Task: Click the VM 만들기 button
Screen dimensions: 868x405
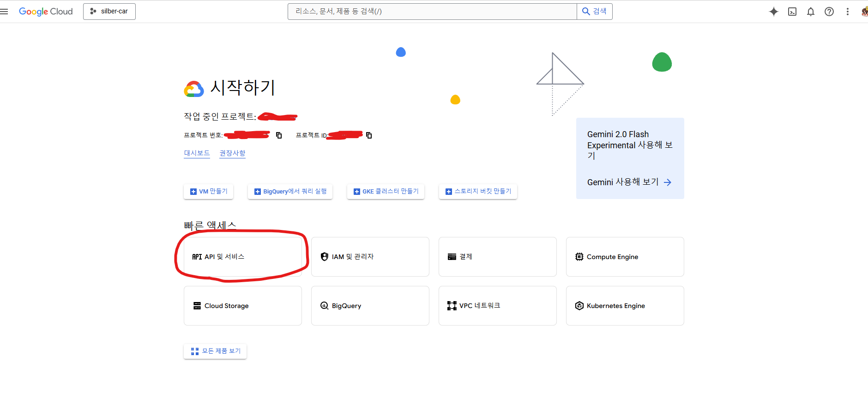Action: 209,191
